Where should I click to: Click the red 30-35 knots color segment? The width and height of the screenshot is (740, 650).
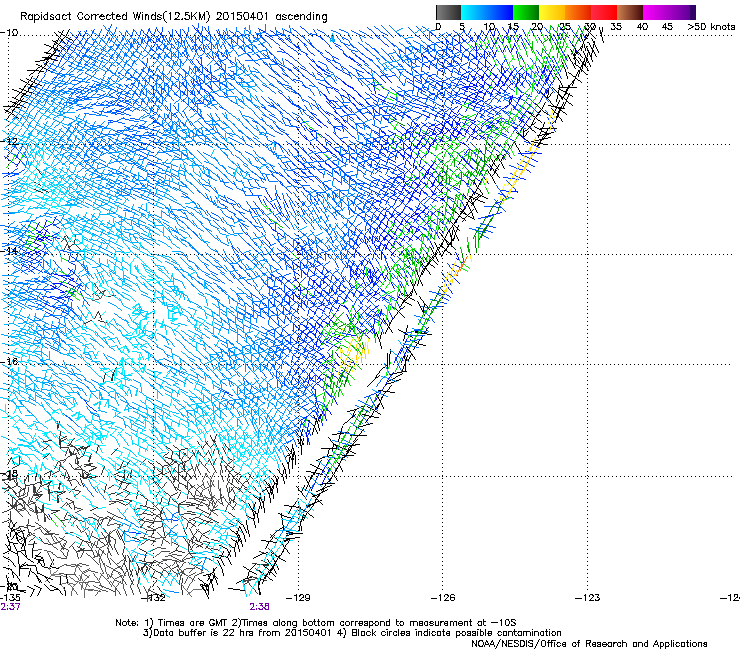coord(604,12)
